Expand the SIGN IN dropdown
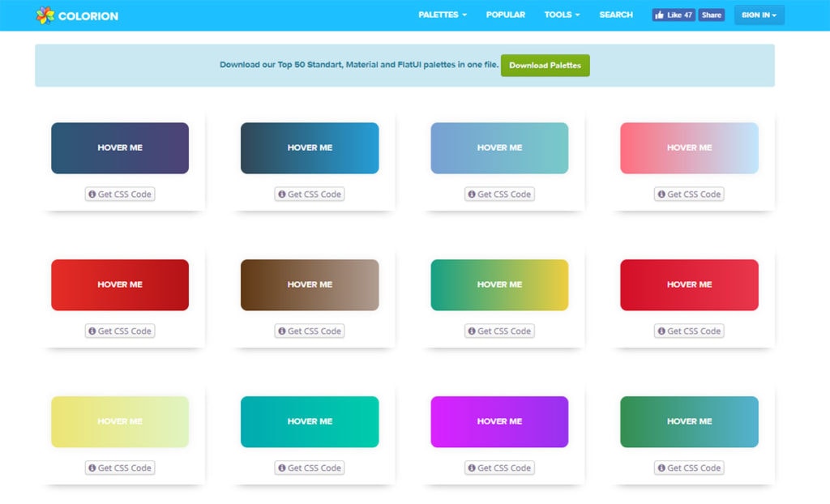Viewport: 830px width, 504px height. (x=759, y=15)
